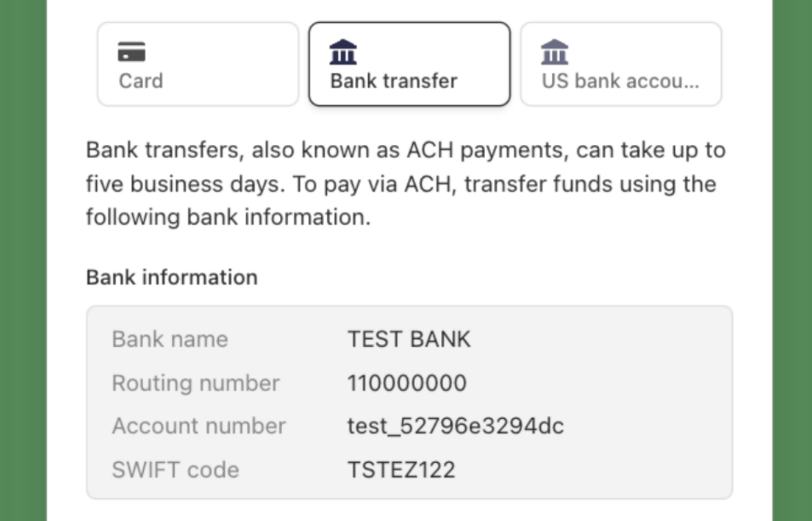Select account number test_52796e3294dc

(x=455, y=426)
